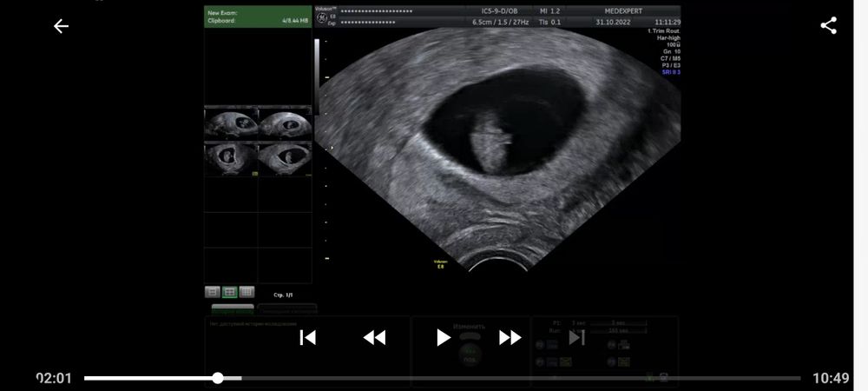Screen dimensions: 868x391
Task: Click the video progress slider handle
Action: point(218,378)
